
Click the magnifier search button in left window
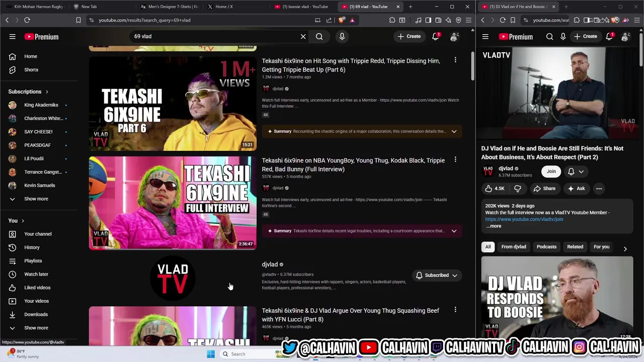[x=319, y=36]
